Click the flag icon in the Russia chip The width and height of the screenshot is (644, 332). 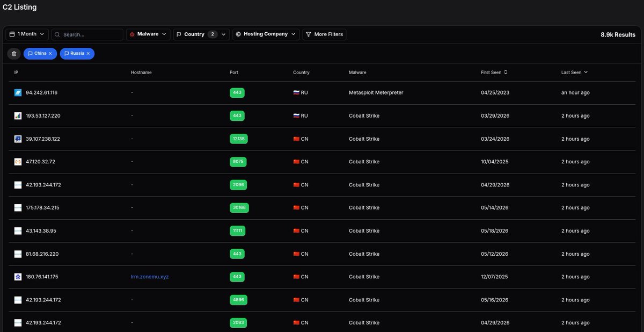tap(67, 54)
